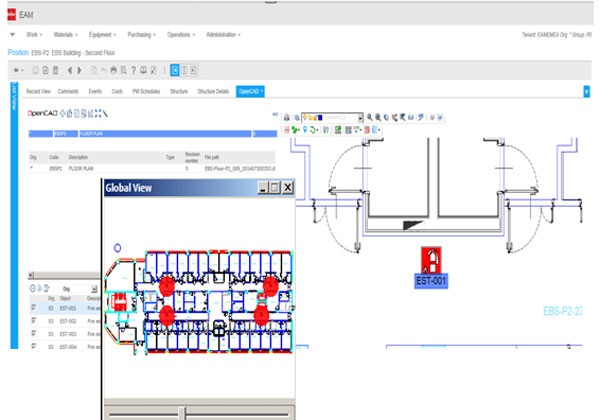Select the red EST-001 fire extinguisher symbol
Image resolution: width=600 pixels, height=420 pixels.
431,260
